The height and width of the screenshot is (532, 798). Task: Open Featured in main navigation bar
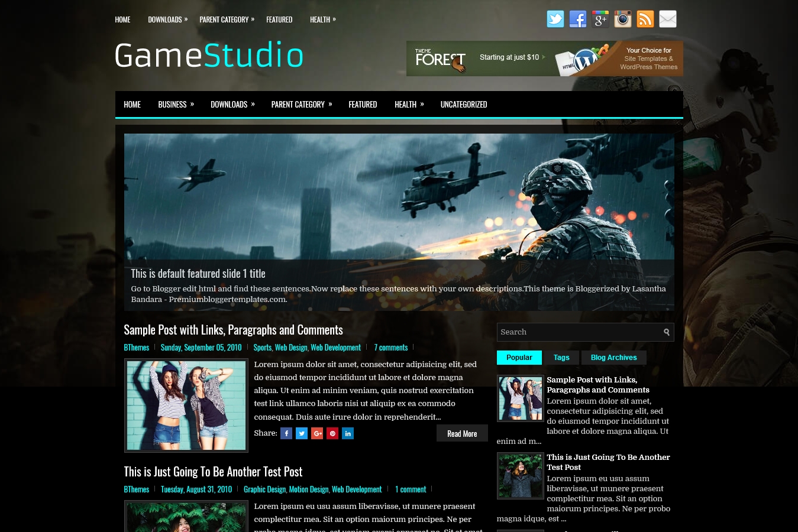(363, 105)
